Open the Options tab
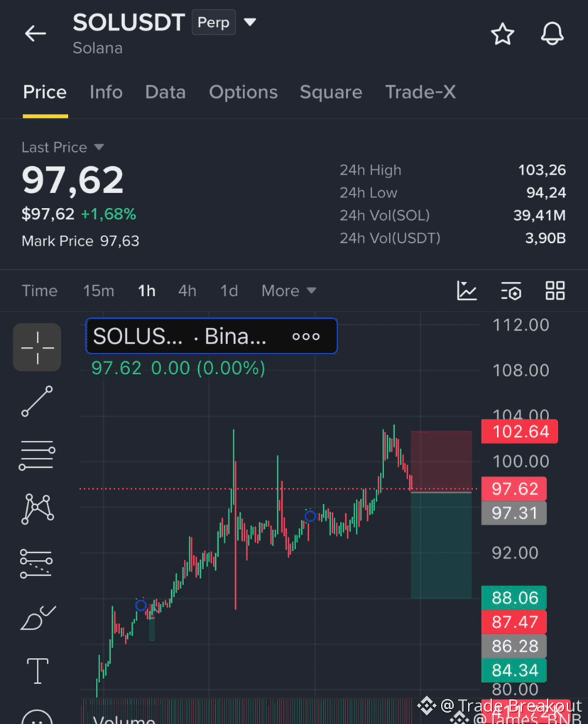Viewport: 588px width, 724px height. coord(243,92)
